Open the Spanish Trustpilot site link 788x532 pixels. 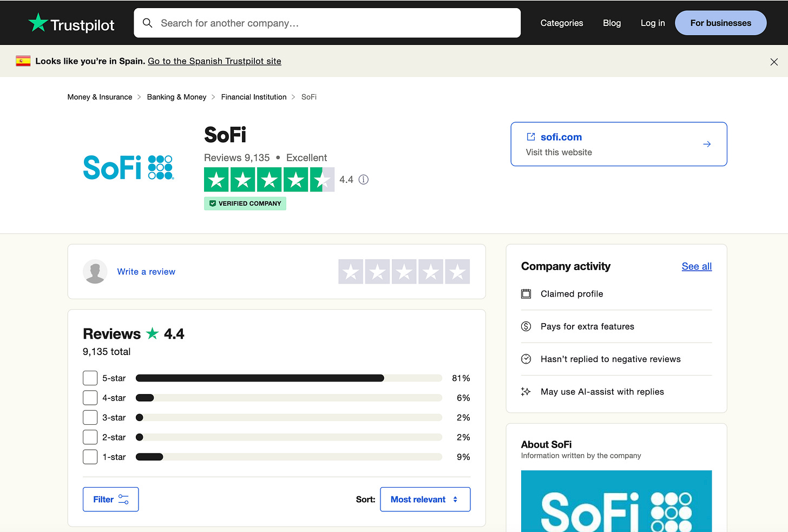coord(214,61)
